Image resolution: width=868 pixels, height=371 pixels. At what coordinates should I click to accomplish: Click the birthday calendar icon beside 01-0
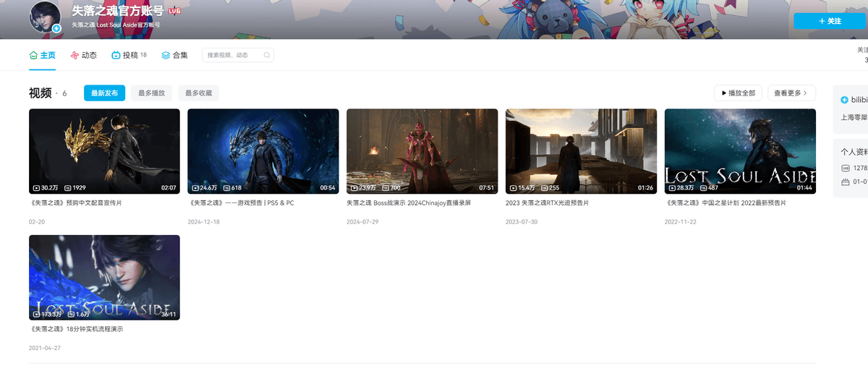[846, 182]
